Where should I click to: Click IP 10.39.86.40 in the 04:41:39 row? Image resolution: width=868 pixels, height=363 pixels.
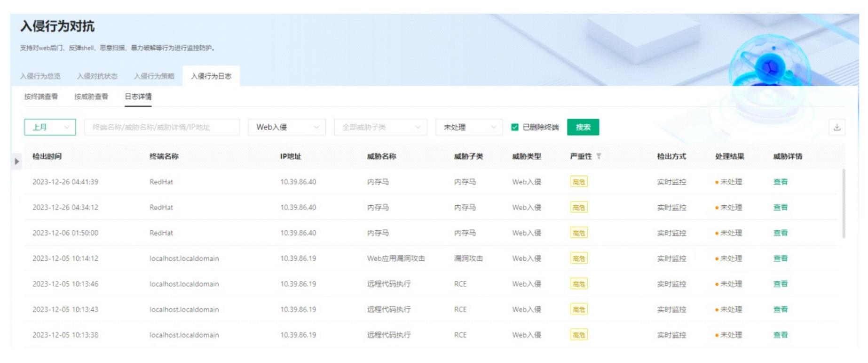coord(298,182)
